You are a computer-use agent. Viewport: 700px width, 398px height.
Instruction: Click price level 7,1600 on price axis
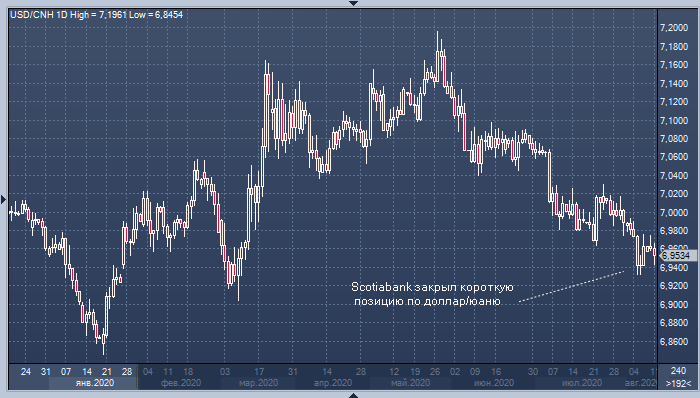(x=674, y=65)
